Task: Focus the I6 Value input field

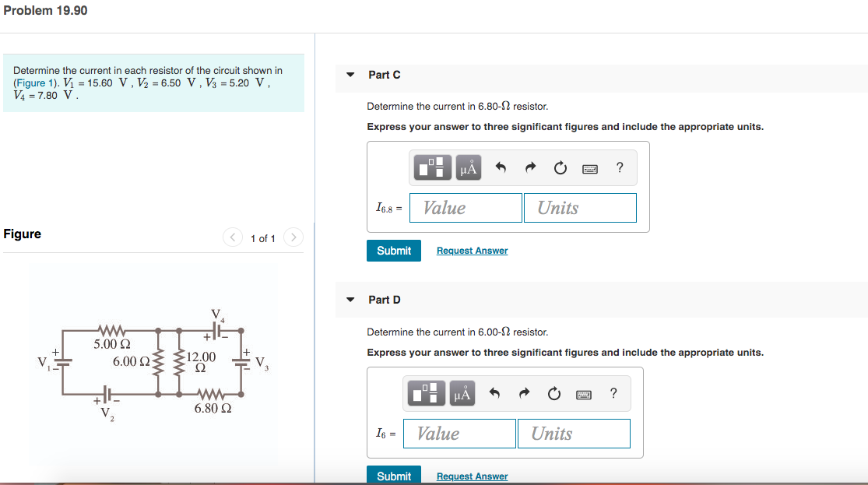Action: [459, 434]
